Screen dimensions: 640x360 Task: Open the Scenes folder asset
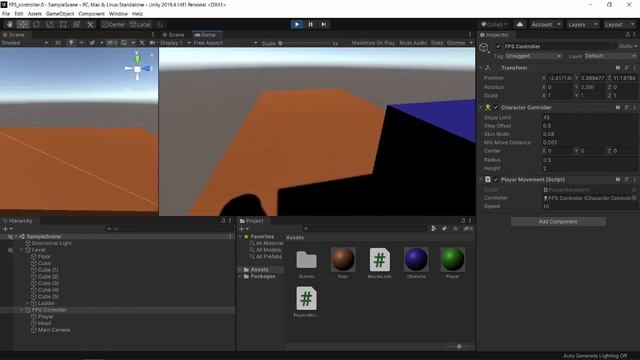(x=306, y=263)
